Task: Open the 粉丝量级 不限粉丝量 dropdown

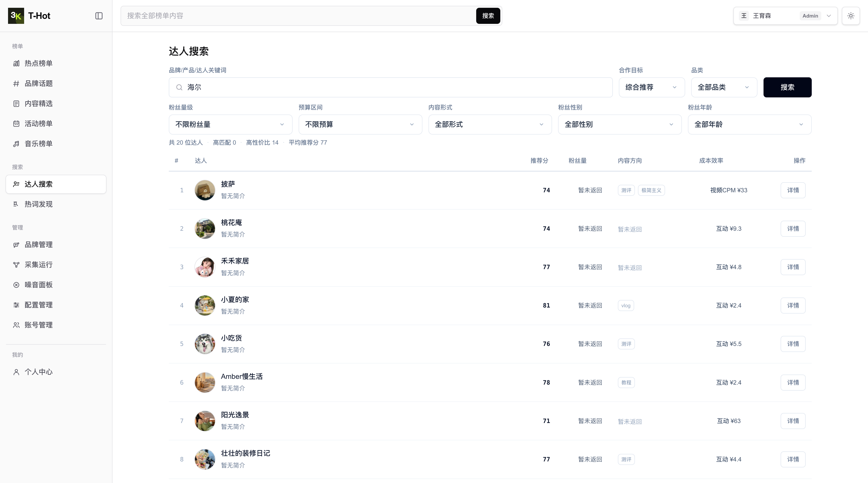Action: (x=231, y=124)
